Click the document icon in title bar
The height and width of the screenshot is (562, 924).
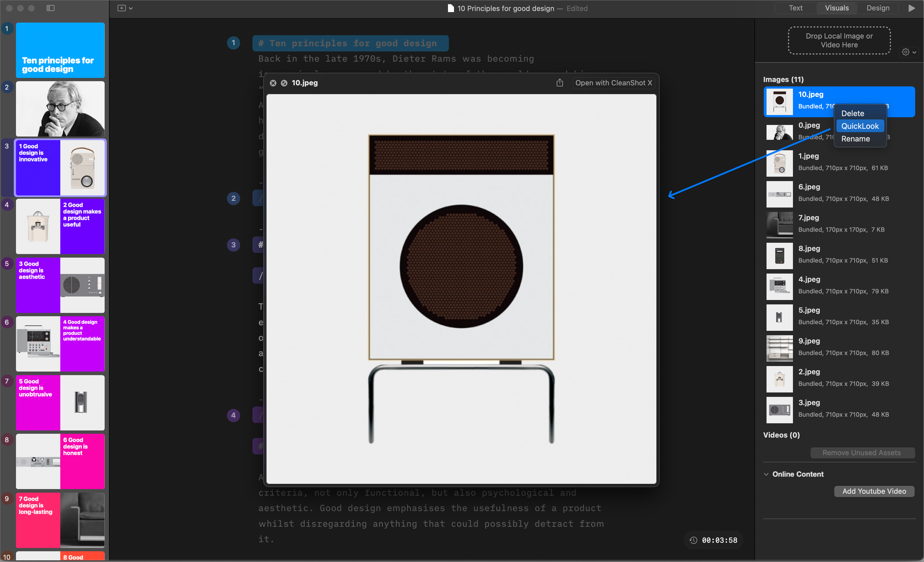coord(451,8)
